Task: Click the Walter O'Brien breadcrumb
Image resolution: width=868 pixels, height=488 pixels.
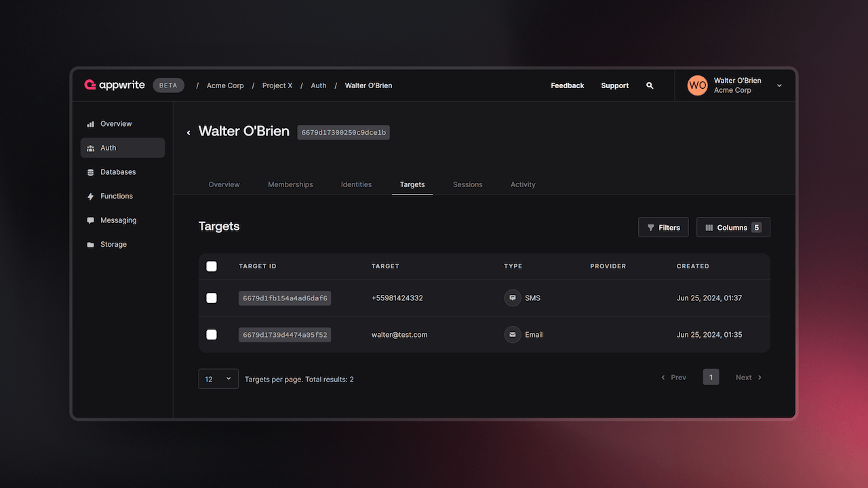Action: coord(368,85)
